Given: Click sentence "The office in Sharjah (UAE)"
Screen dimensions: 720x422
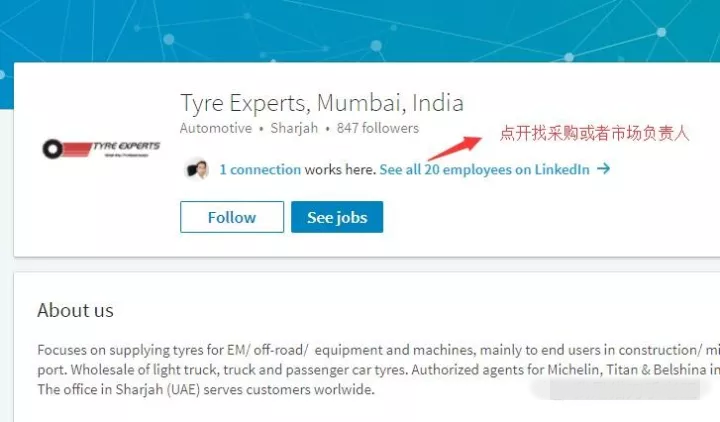Looking at the screenshot, I should tap(206, 390).
